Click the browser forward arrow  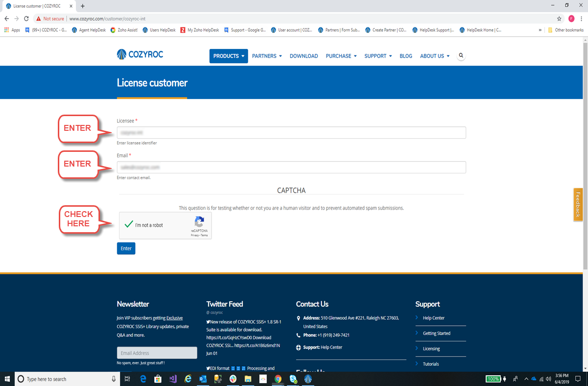16,19
